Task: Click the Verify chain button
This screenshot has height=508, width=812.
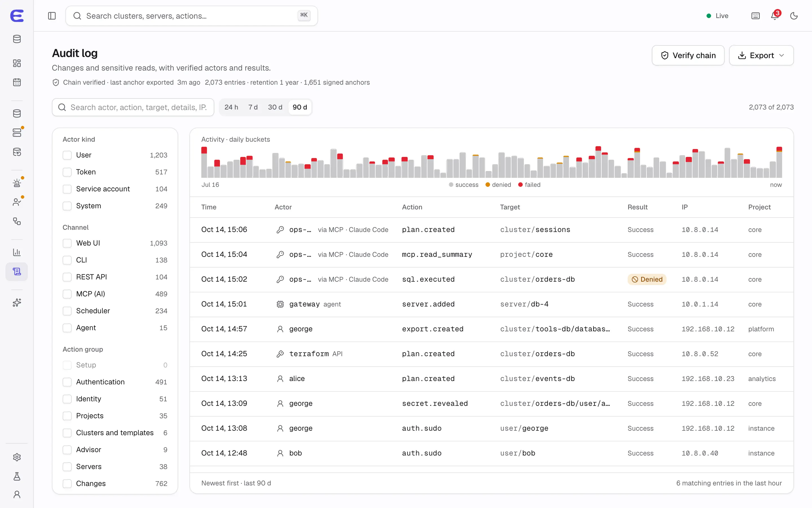Action: tap(688, 55)
